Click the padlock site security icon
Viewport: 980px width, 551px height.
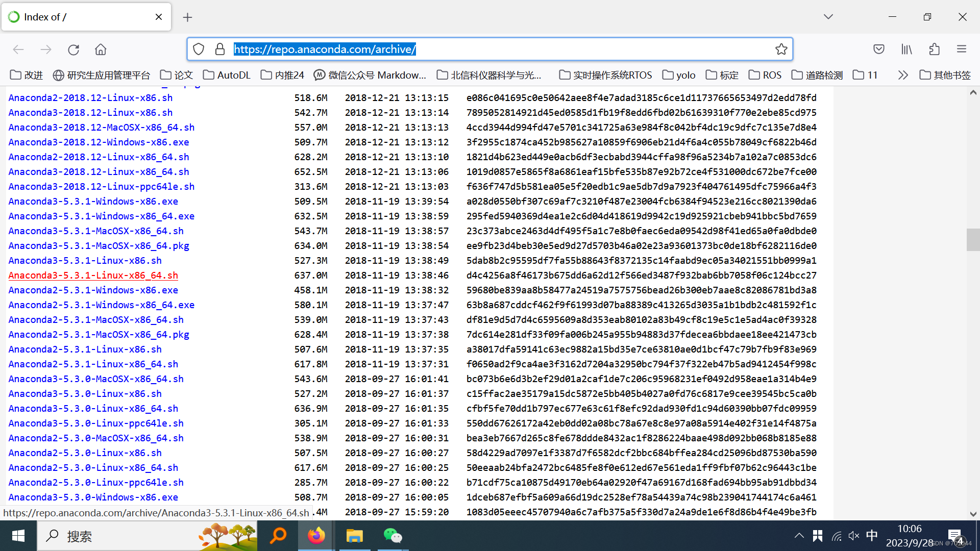[x=220, y=49]
